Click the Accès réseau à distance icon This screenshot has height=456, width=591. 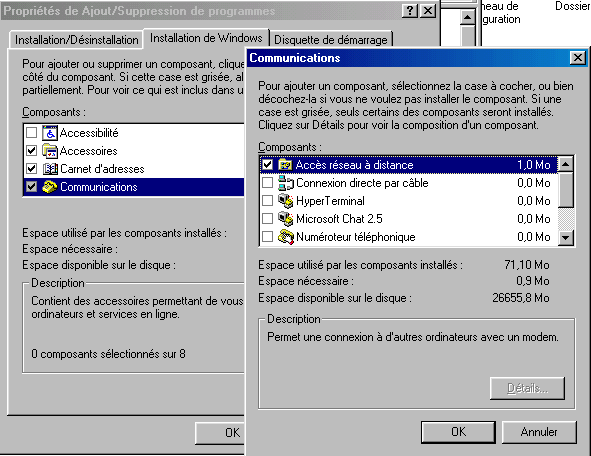pos(285,165)
